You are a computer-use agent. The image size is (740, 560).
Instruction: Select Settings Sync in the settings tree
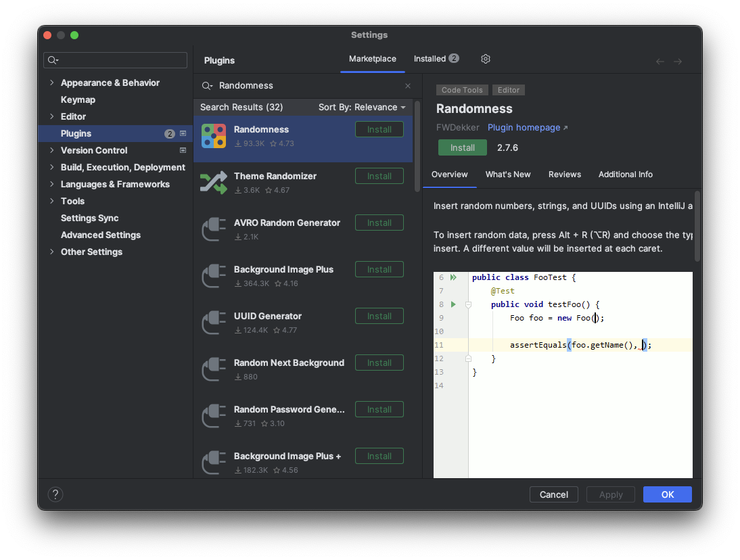[90, 218]
